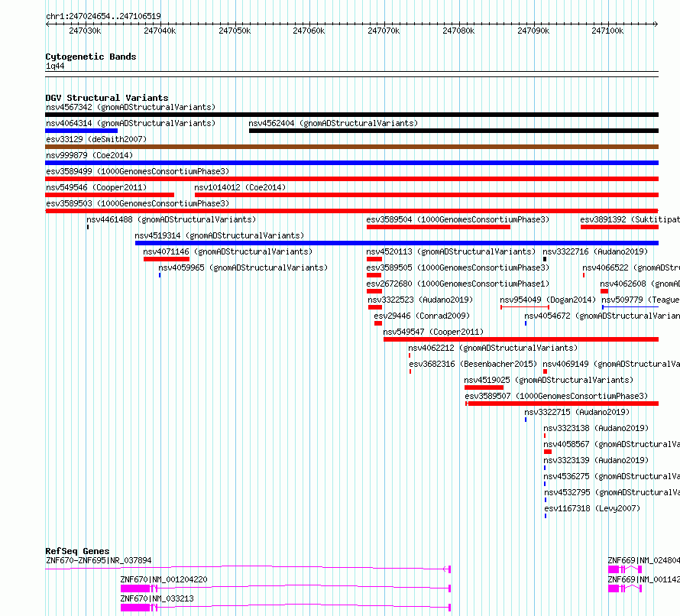Click the nsv549546 Cooper2011 red bar
The width and height of the screenshot is (680, 616).
tap(110, 195)
